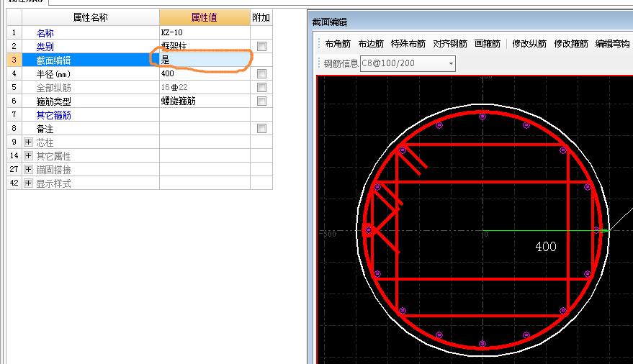Open the 钢筋信息 dropdown list

[x=451, y=63]
